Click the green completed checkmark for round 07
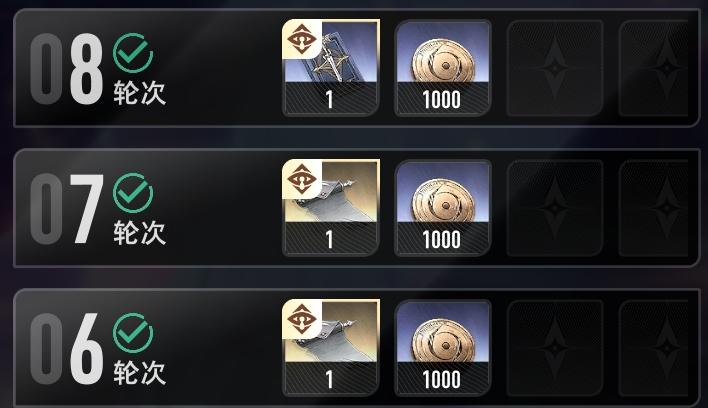The image size is (708, 408). tap(133, 193)
